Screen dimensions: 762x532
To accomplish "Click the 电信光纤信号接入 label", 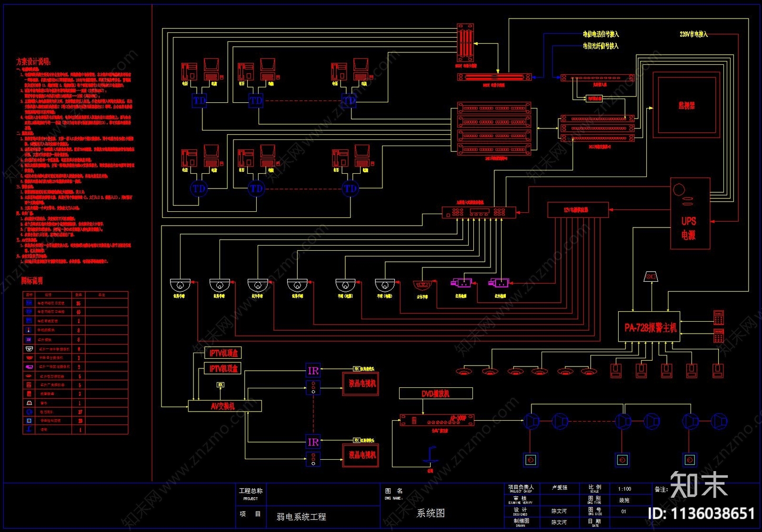I will tap(601, 46).
